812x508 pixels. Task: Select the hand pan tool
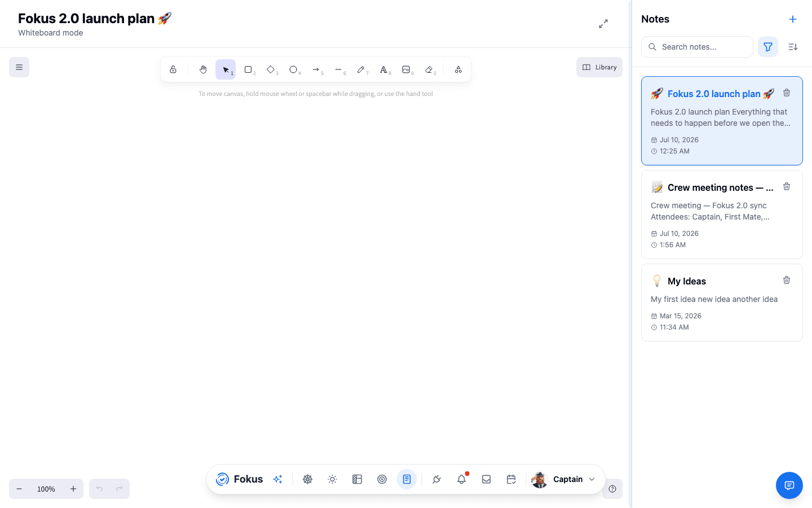click(203, 69)
